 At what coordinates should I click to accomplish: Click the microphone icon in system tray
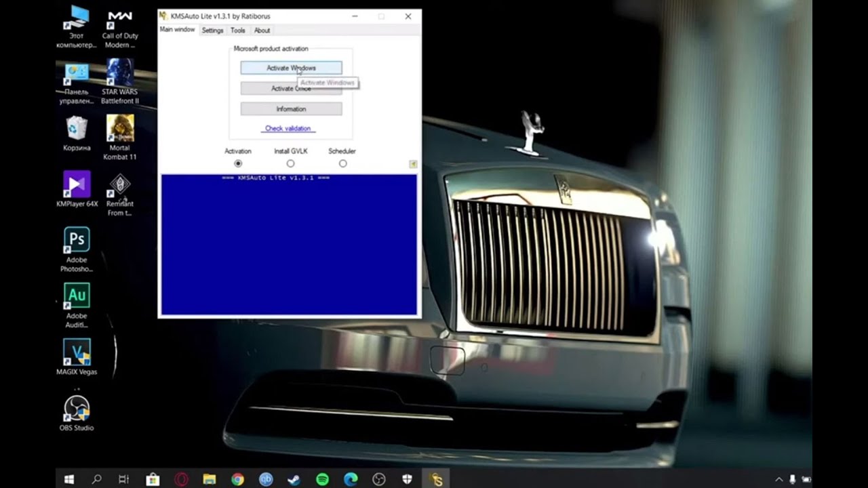[x=793, y=479]
